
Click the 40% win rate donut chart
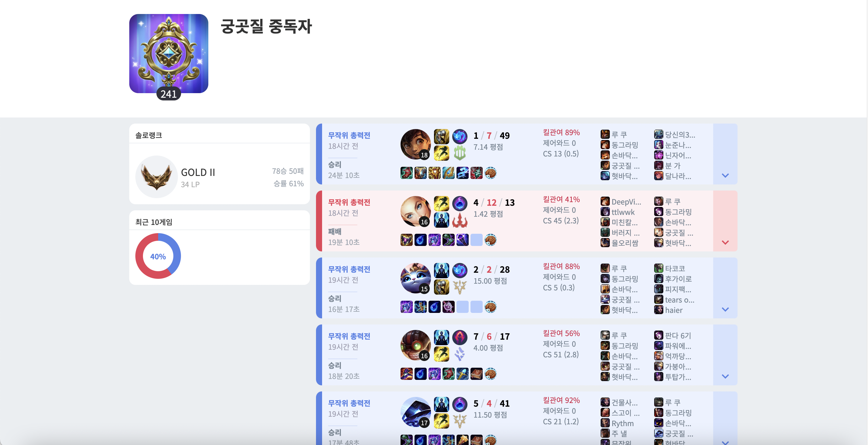tap(158, 256)
